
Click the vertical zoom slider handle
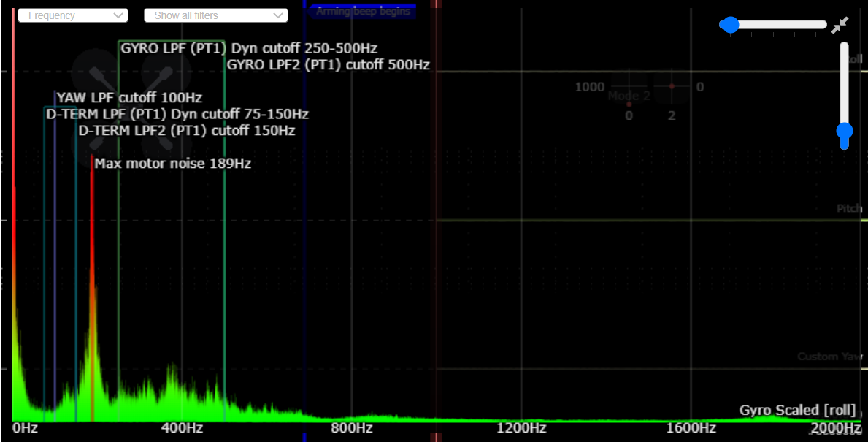click(x=845, y=132)
